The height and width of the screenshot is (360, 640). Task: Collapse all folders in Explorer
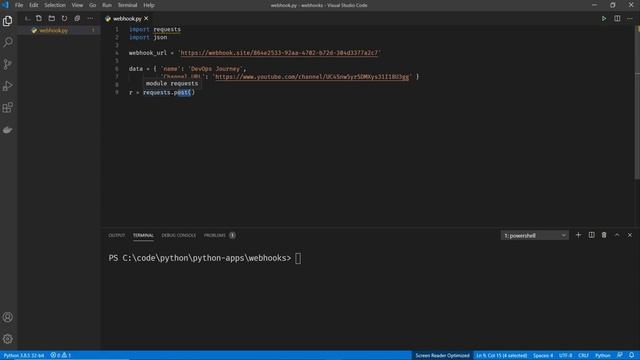click(77, 18)
